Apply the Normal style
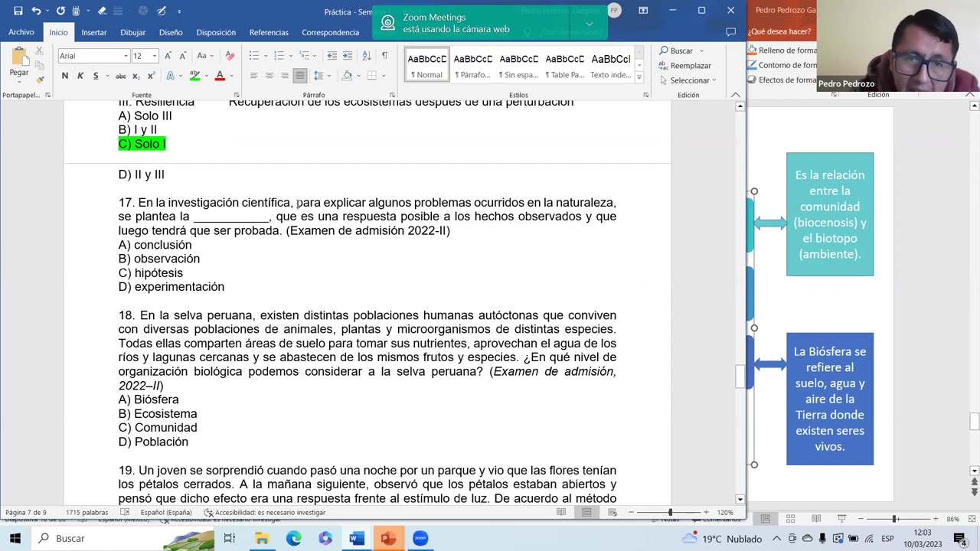980x551 pixels. click(426, 65)
